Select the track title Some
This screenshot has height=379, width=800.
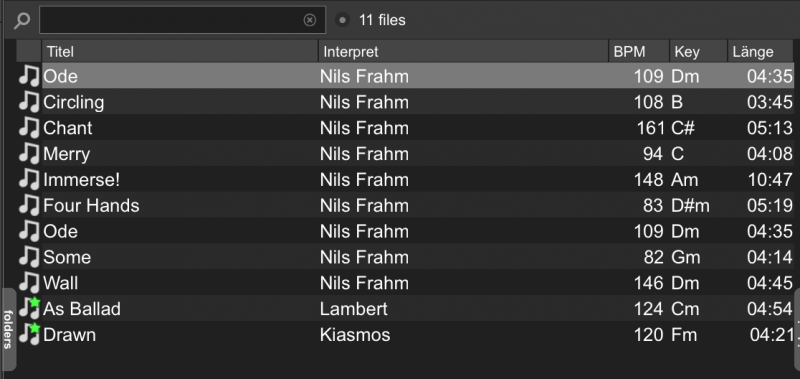67,257
